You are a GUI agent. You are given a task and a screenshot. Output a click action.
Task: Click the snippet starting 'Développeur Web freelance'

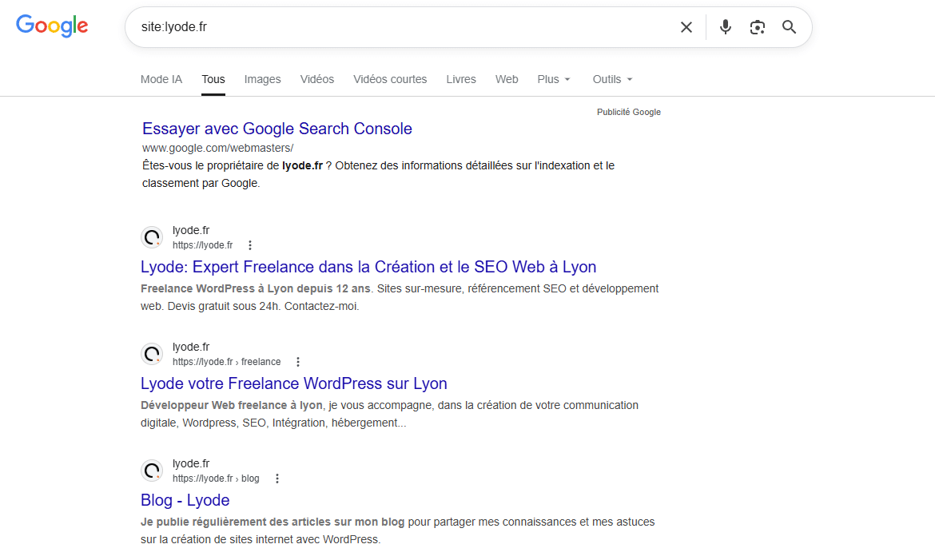click(389, 414)
